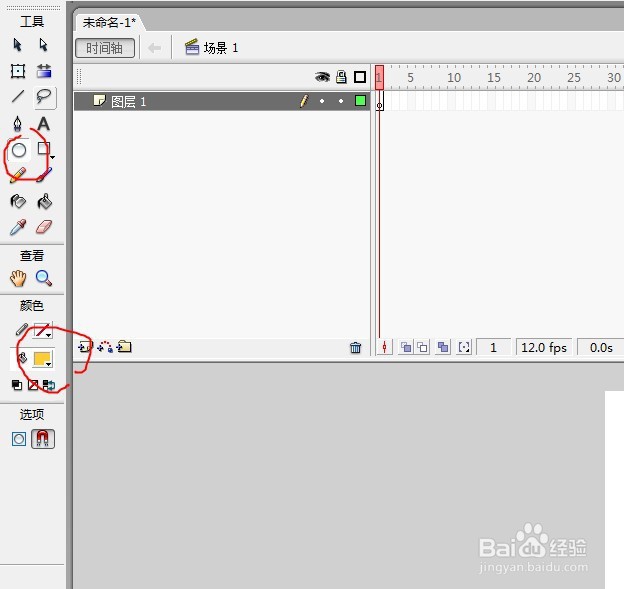Enable Edit Multiple Frames
The width and height of the screenshot is (624, 589).
point(443,347)
